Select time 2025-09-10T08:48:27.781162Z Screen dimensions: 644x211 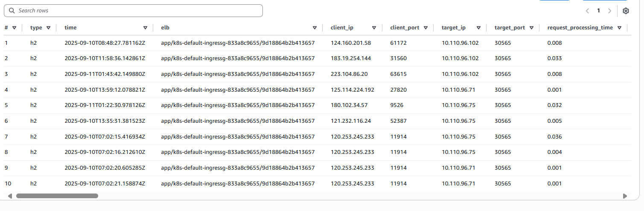click(x=105, y=43)
